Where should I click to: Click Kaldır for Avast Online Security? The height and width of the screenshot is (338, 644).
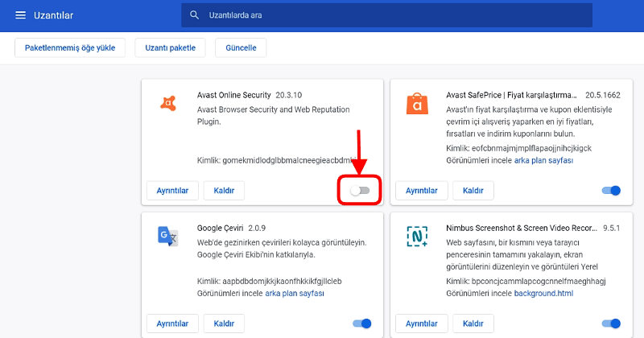coord(224,191)
